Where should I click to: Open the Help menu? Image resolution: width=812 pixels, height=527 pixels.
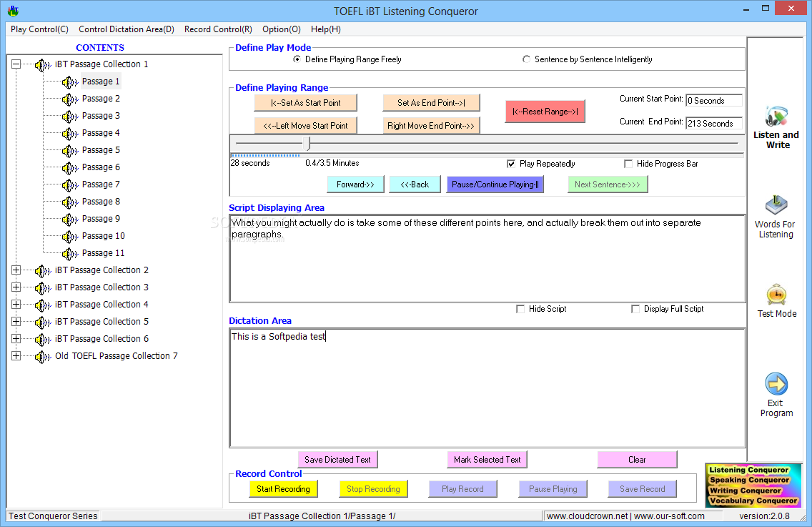(x=326, y=29)
